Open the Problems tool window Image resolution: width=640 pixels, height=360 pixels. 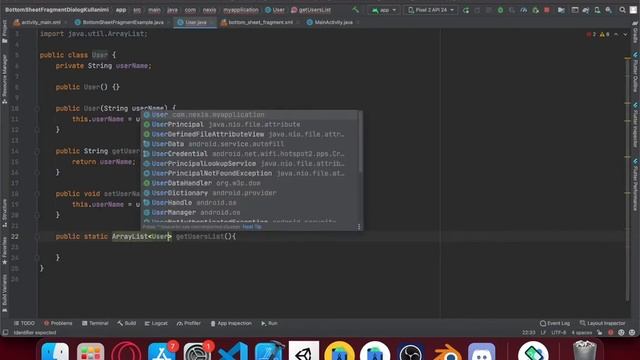tap(58, 323)
